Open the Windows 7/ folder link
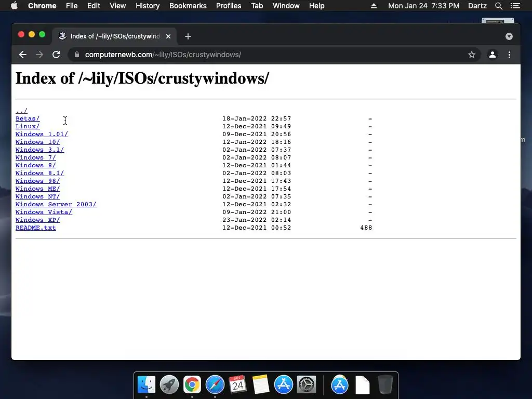The height and width of the screenshot is (399, 532). coord(36,157)
